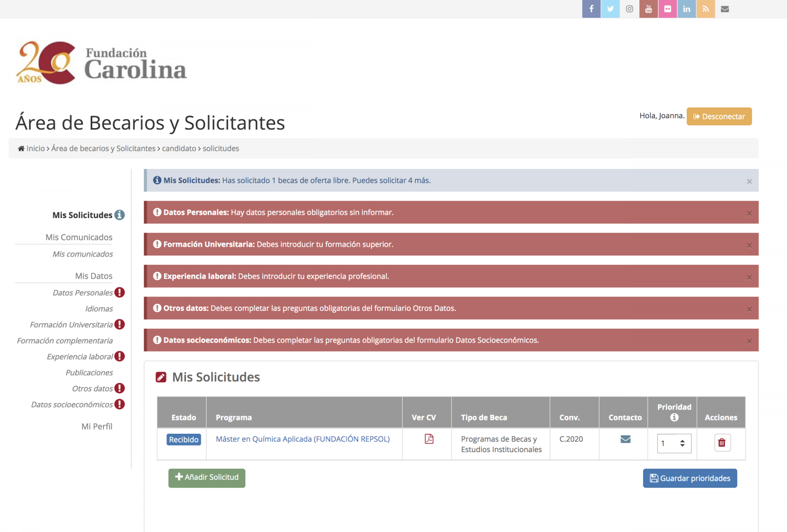Viewport: 787px width, 532px height.
Task: Close the Experiencia laboral alert message
Action: pos(749,276)
